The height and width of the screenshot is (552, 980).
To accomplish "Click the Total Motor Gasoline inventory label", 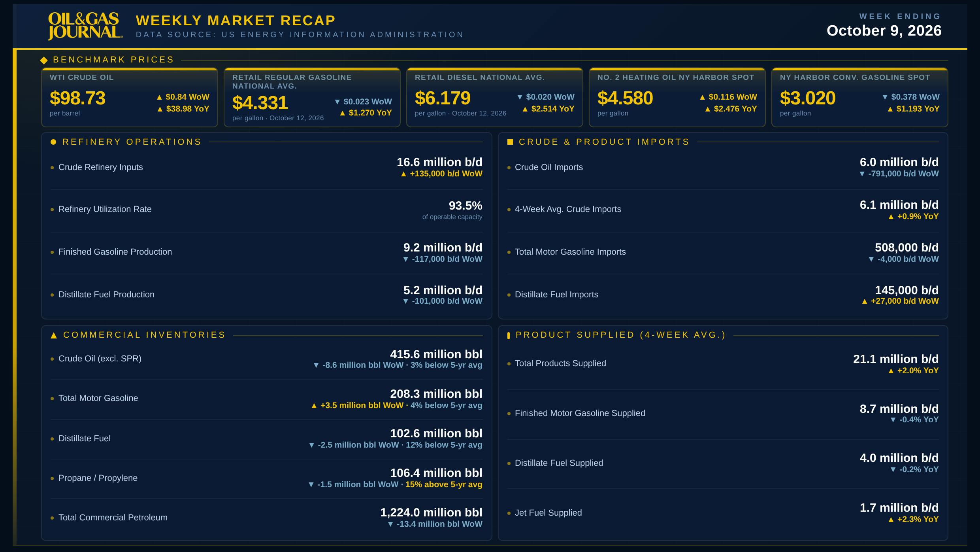I will [x=98, y=398].
